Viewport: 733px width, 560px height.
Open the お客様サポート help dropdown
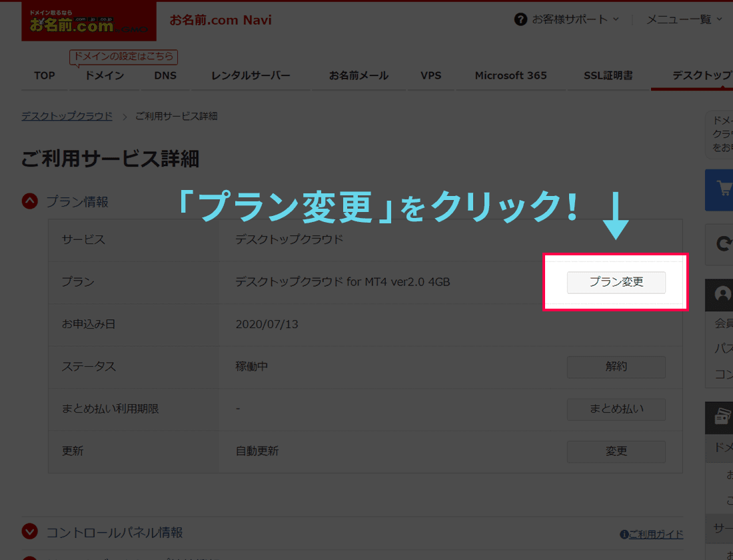(575, 19)
